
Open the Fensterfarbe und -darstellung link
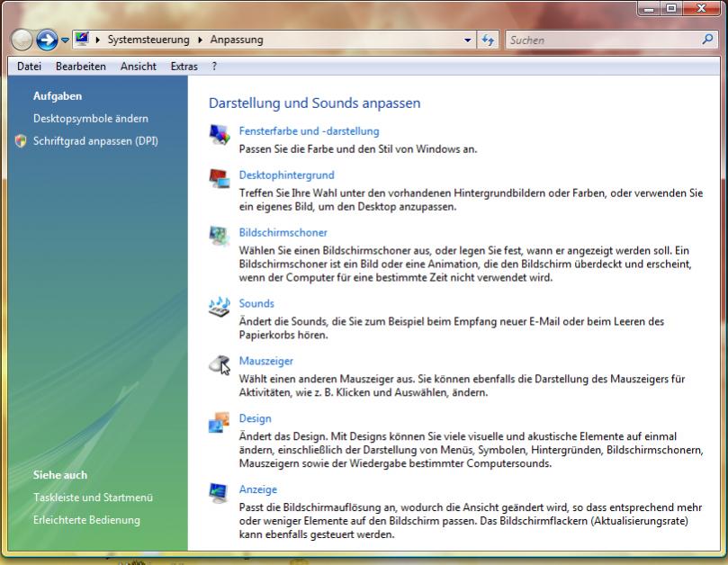309,131
